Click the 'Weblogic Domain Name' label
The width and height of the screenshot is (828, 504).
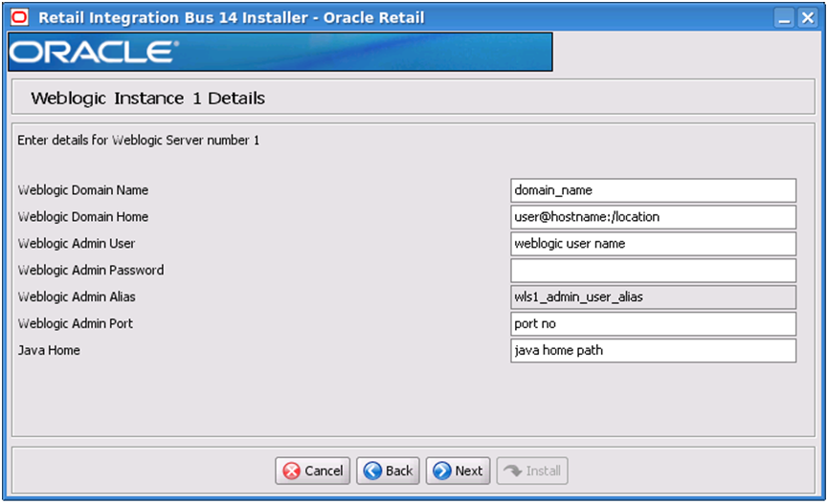click(x=83, y=190)
